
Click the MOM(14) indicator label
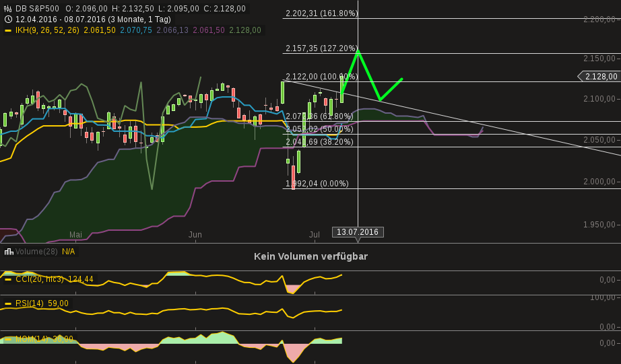(x=32, y=339)
